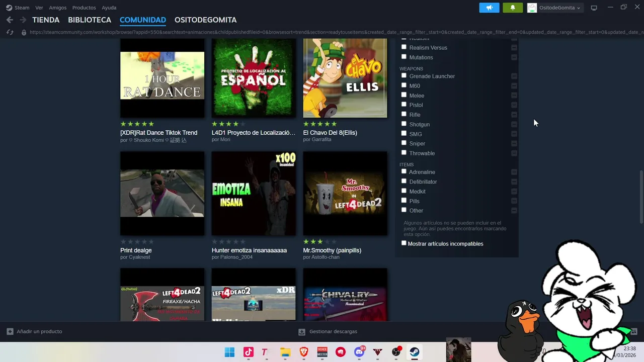Launch Brave browser from the taskbar
Image resolution: width=644 pixels, height=362 pixels.
[x=304, y=352]
